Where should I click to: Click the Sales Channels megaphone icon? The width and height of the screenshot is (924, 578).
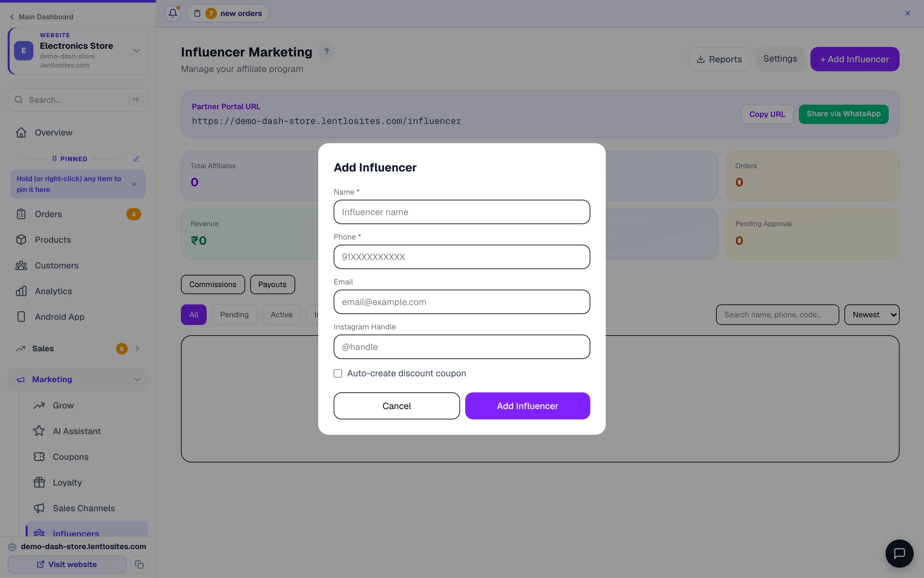coord(39,508)
